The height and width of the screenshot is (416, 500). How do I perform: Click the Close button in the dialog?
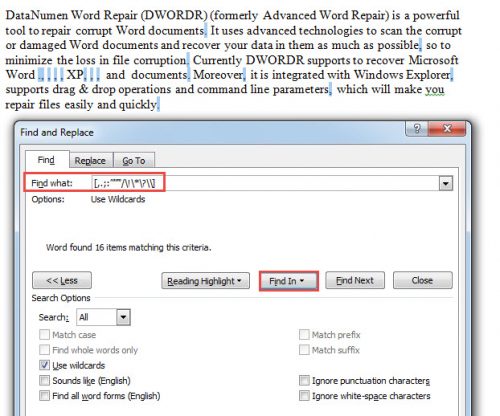click(x=423, y=280)
